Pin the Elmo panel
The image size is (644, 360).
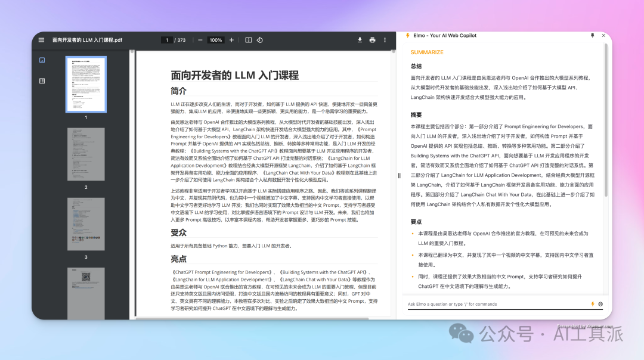592,36
